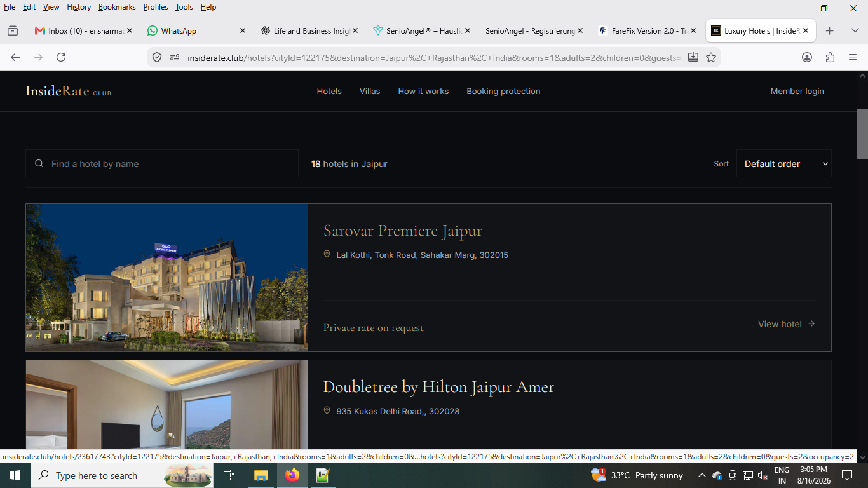Close the WhatsApp tab

[x=242, y=30]
